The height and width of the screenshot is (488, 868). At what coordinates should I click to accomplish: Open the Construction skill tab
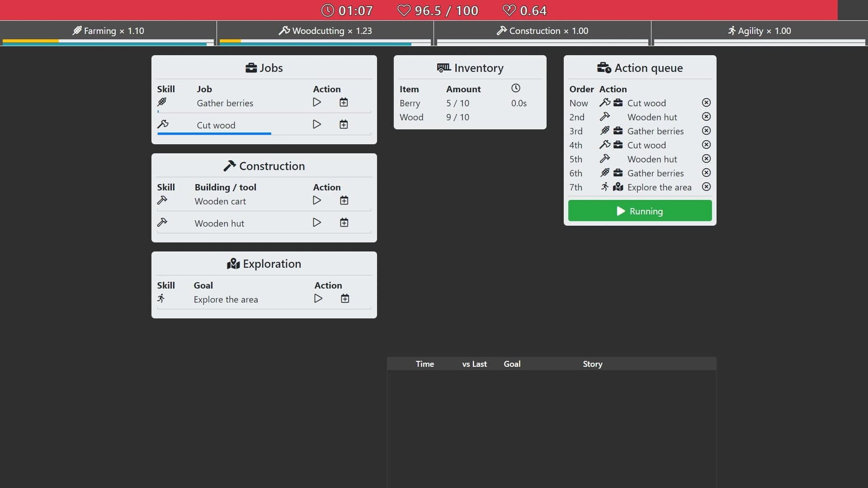click(542, 31)
